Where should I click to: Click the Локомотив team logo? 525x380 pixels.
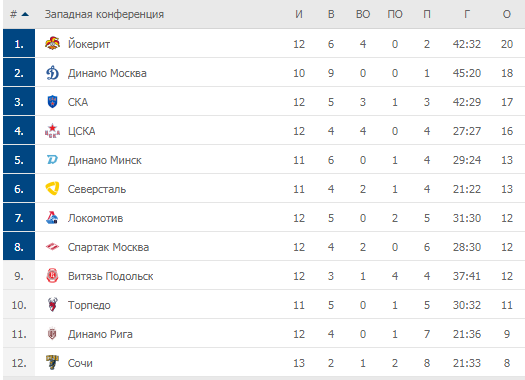(x=53, y=218)
